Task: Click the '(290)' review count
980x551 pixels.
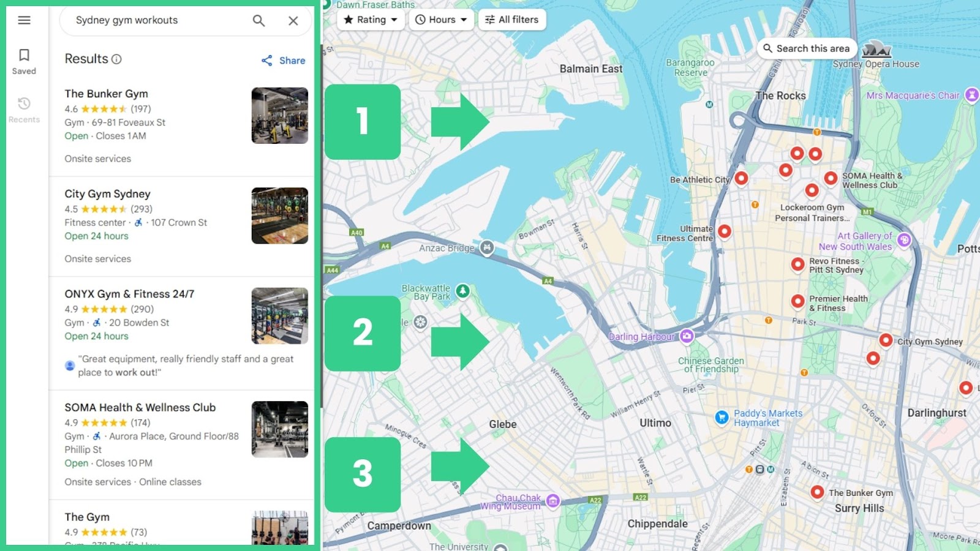Action: coord(142,309)
